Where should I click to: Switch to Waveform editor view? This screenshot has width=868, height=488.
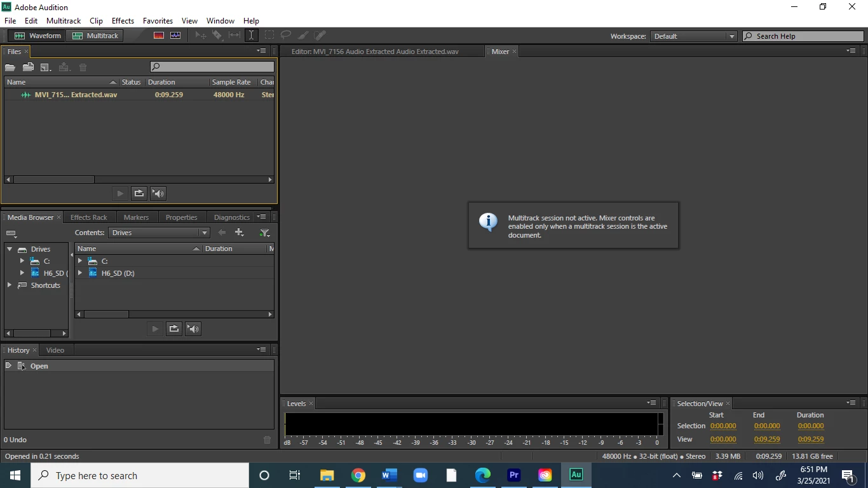(x=38, y=36)
